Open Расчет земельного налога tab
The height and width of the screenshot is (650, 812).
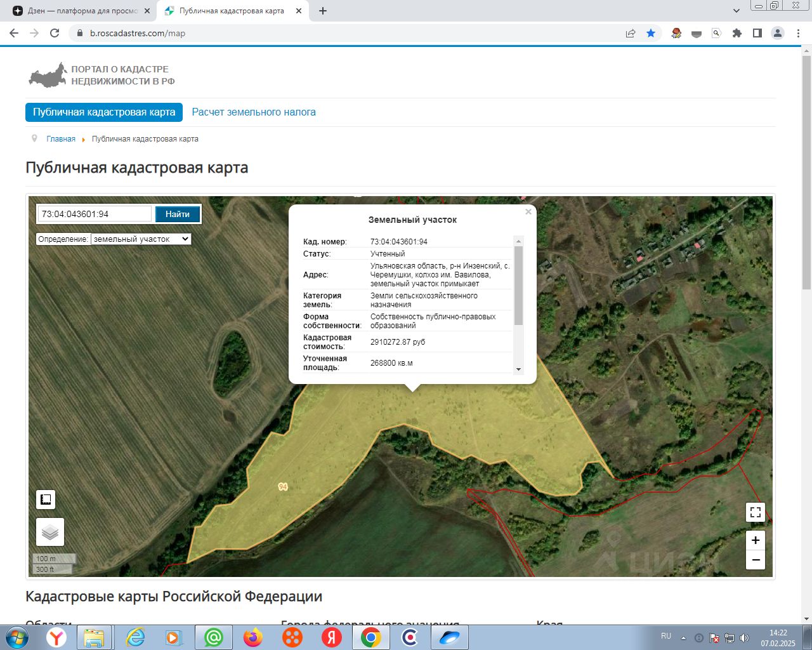click(254, 112)
